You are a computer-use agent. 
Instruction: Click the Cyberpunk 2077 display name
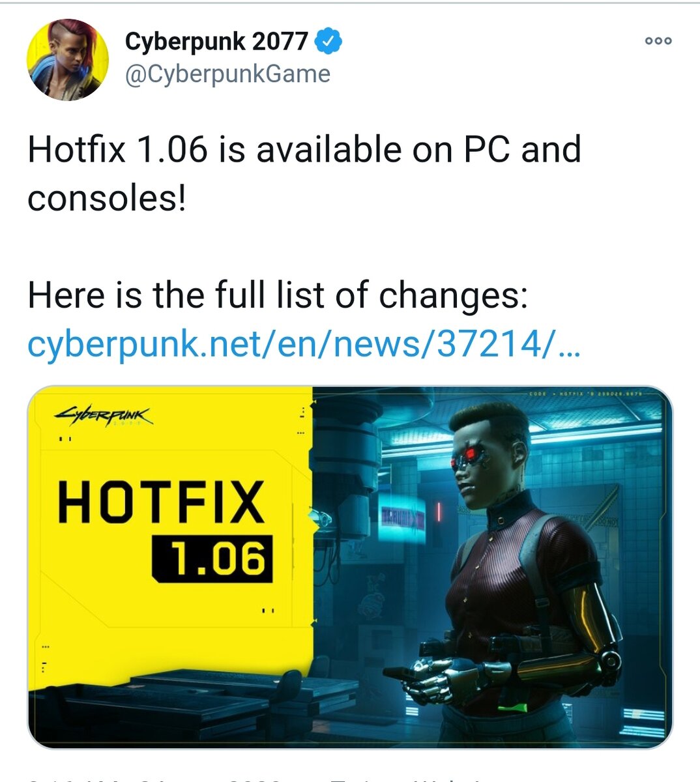point(215,40)
